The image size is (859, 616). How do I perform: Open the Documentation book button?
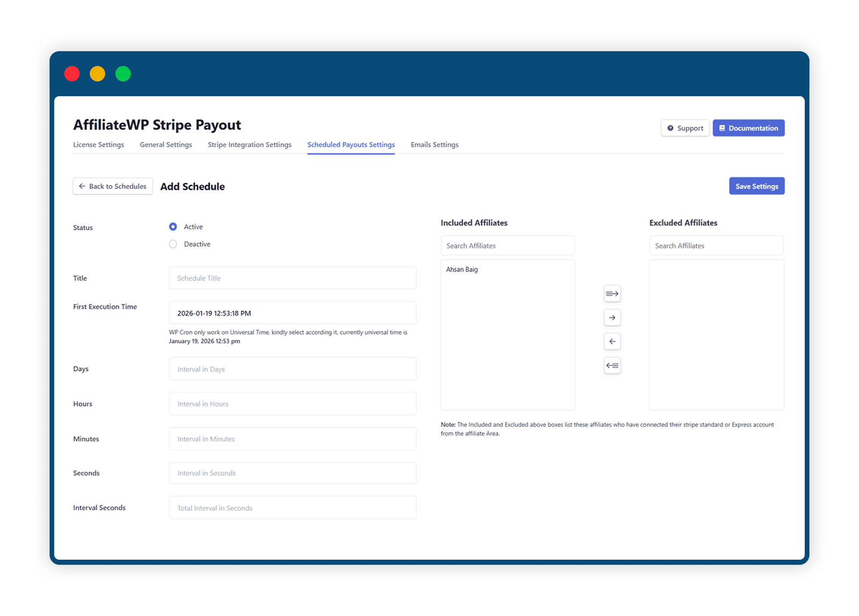click(748, 128)
